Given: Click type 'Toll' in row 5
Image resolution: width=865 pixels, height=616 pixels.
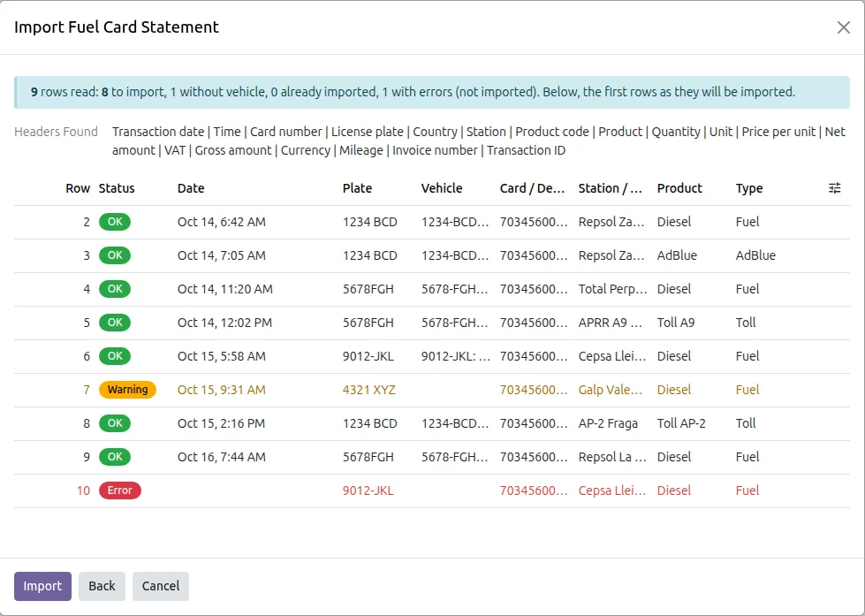Looking at the screenshot, I should pos(746,323).
